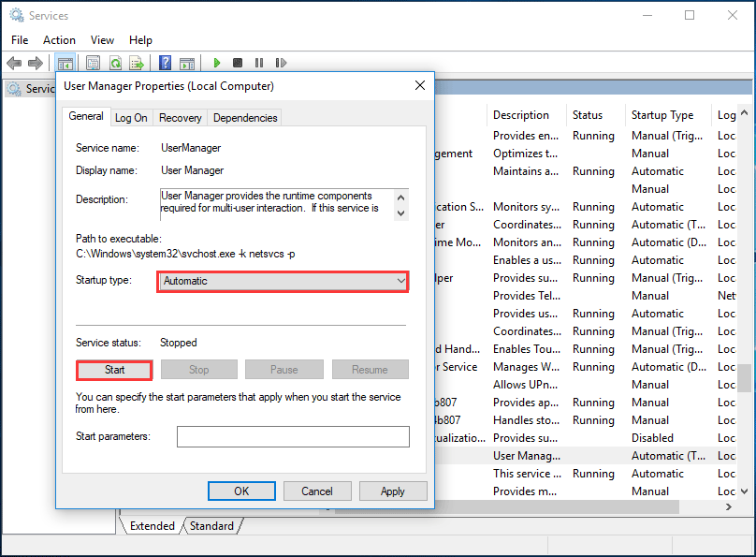Click the horizontal scrollbar thumb
The width and height of the screenshot is (756, 557).
click(506, 506)
